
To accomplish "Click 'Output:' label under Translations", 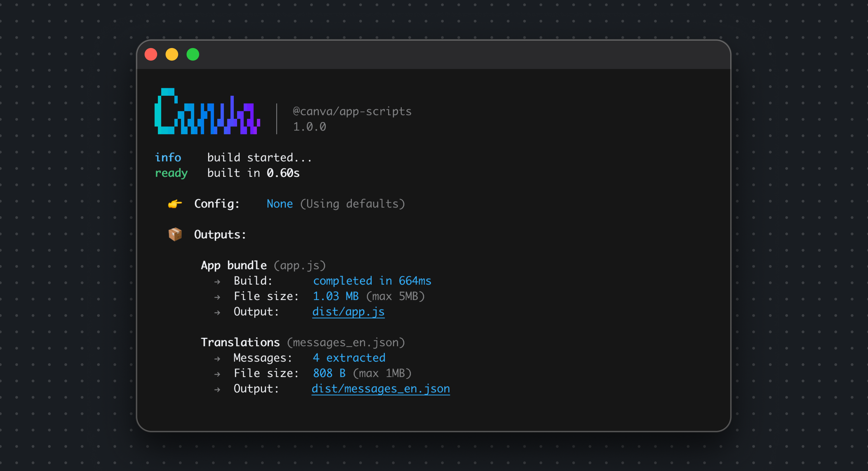I will click(x=256, y=389).
